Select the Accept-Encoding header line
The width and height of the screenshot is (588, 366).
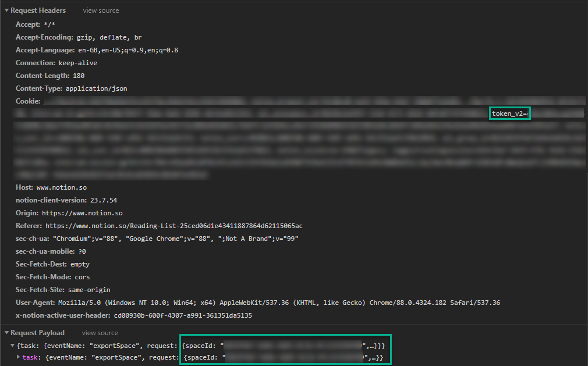pyautogui.click(x=79, y=37)
